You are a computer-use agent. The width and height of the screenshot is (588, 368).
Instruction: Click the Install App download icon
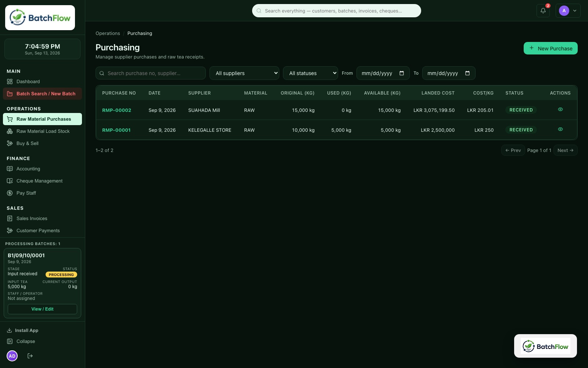[10, 330]
